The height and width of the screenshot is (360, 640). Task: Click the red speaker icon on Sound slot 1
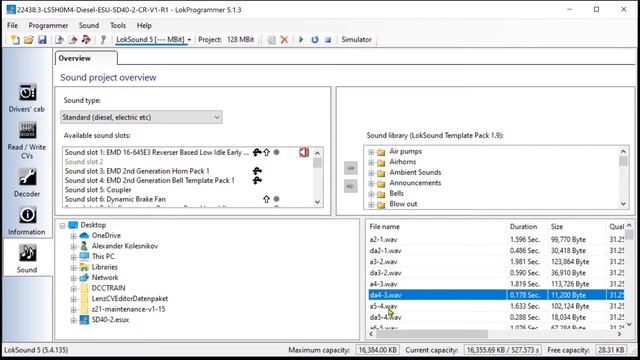pos(304,152)
